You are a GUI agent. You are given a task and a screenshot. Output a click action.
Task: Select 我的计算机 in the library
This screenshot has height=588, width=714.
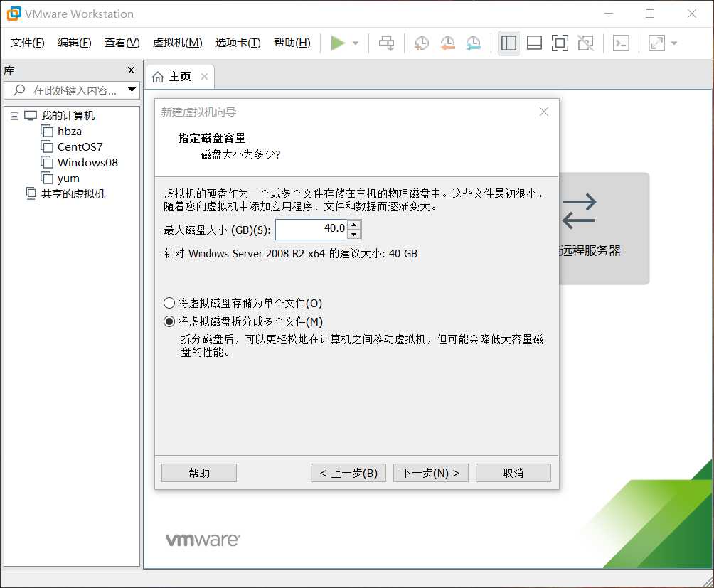pos(68,116)
